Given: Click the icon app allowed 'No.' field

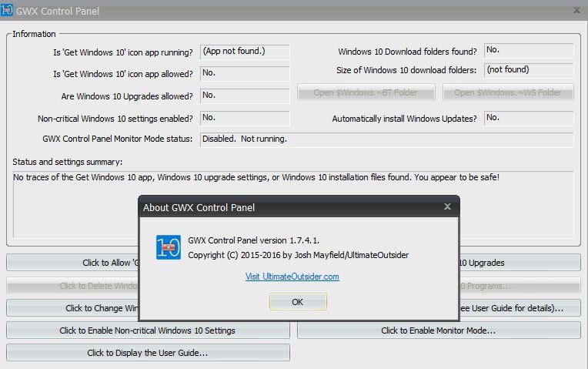Looking at the screenshot, I should click(245, 73).
